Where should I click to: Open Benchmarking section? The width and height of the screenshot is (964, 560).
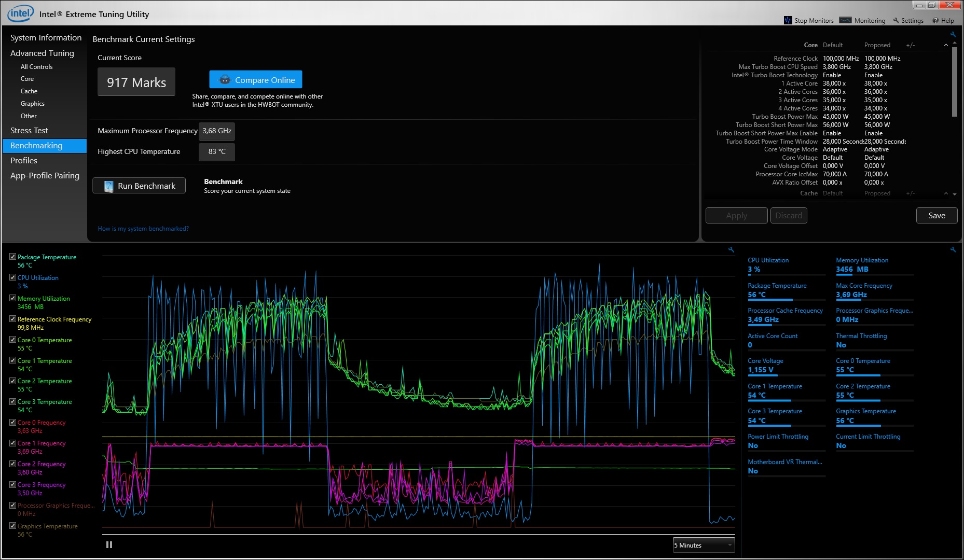(45, 146)
